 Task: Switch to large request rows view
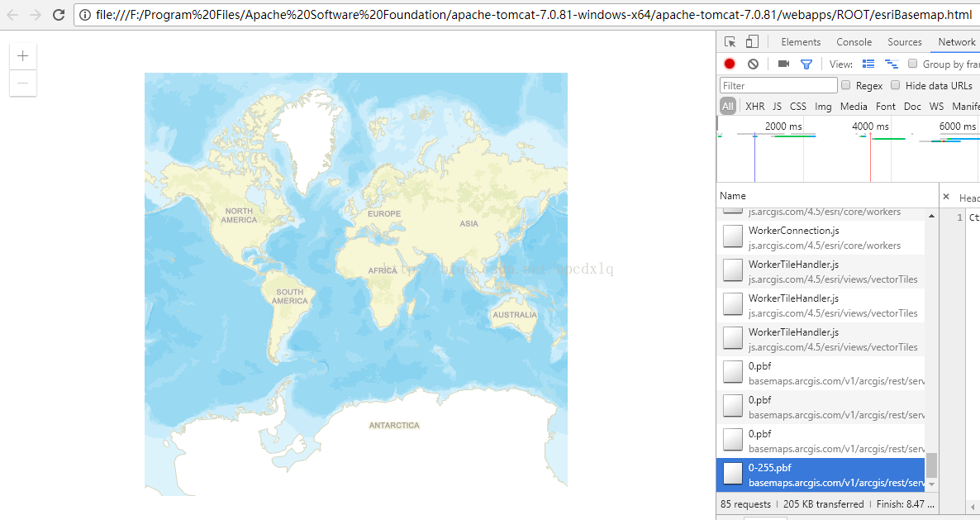pos(868,64)
